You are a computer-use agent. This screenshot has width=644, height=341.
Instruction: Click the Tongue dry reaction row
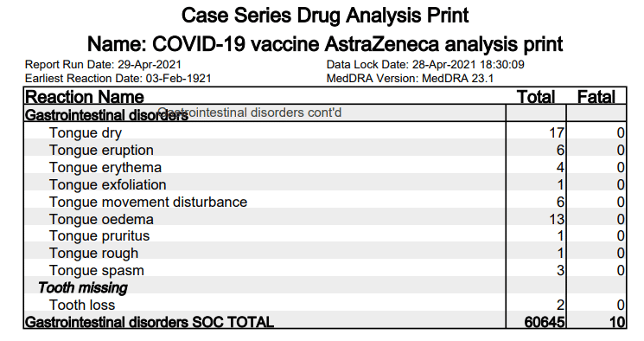tap(325, 133)
